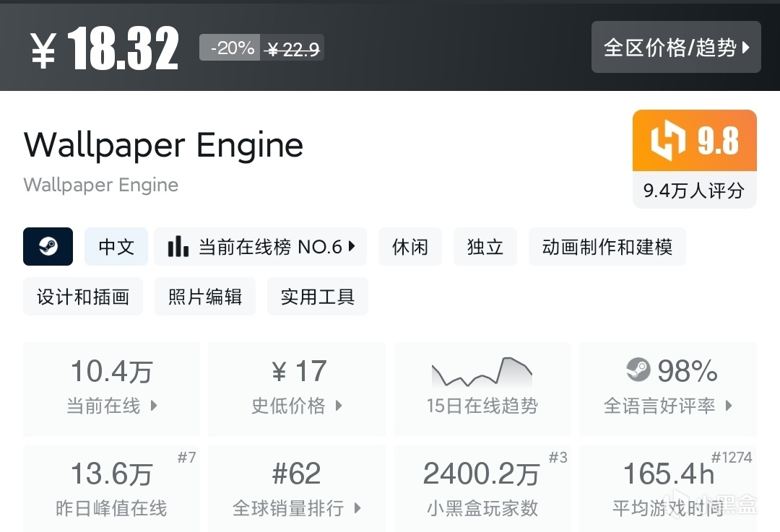Click the 165.4h 平均游戏时间 card

tap(667, 488)
